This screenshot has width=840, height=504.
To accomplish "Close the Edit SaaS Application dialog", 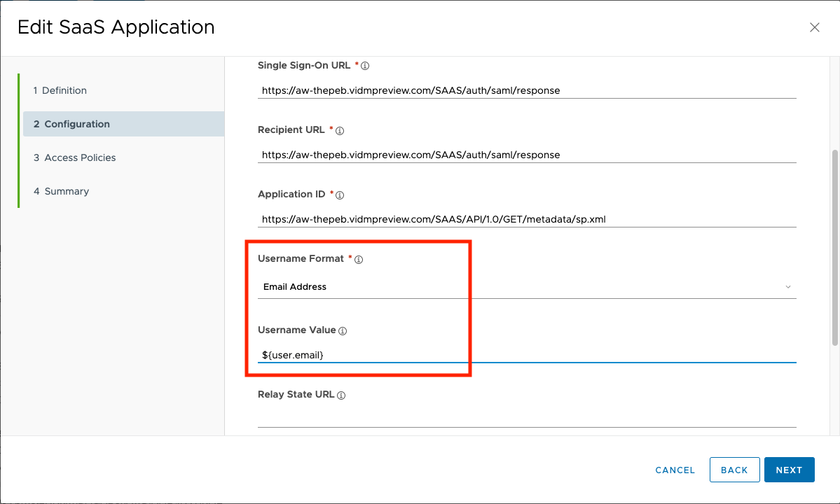I will click(x=814, y=27).
